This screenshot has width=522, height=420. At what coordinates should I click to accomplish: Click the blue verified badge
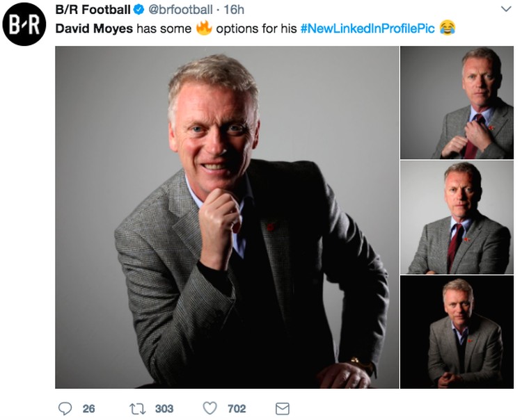click(139, 10)
